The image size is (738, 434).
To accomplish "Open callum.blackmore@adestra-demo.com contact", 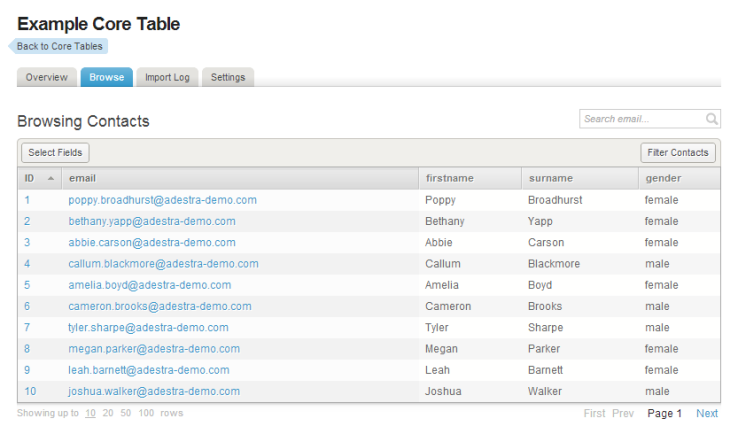I will (163, 264).
